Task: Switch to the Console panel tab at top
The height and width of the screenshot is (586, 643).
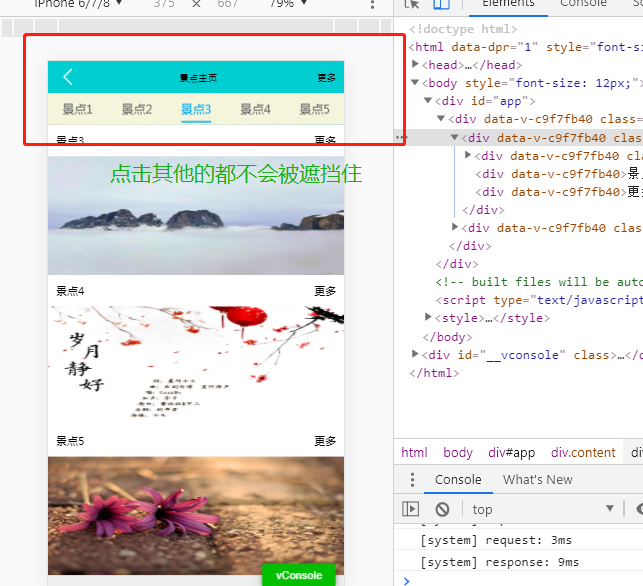Action: click(583, 3)
